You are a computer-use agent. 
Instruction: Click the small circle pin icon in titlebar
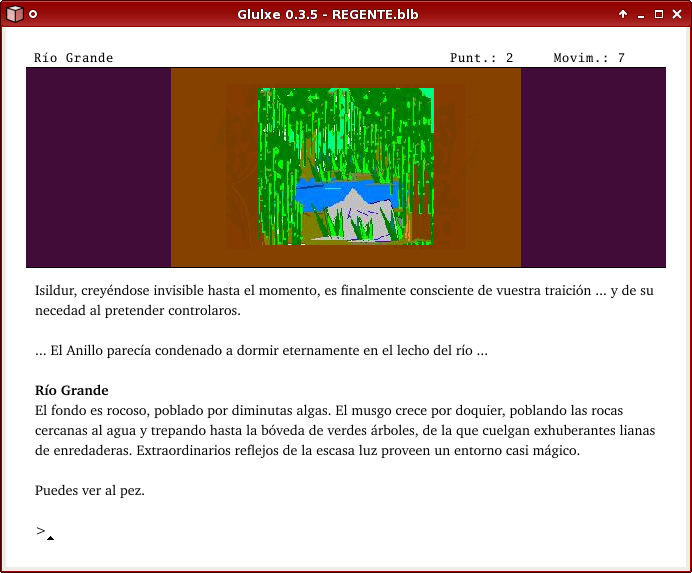(x=33, y=14)
